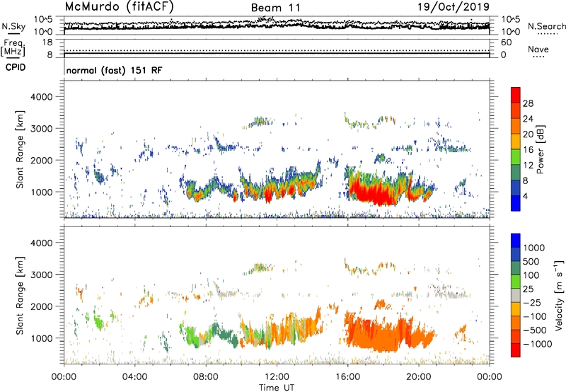
Task: Click the velocity panel 'Slant Range [km]' label
Action: click(x=20, y=296)
